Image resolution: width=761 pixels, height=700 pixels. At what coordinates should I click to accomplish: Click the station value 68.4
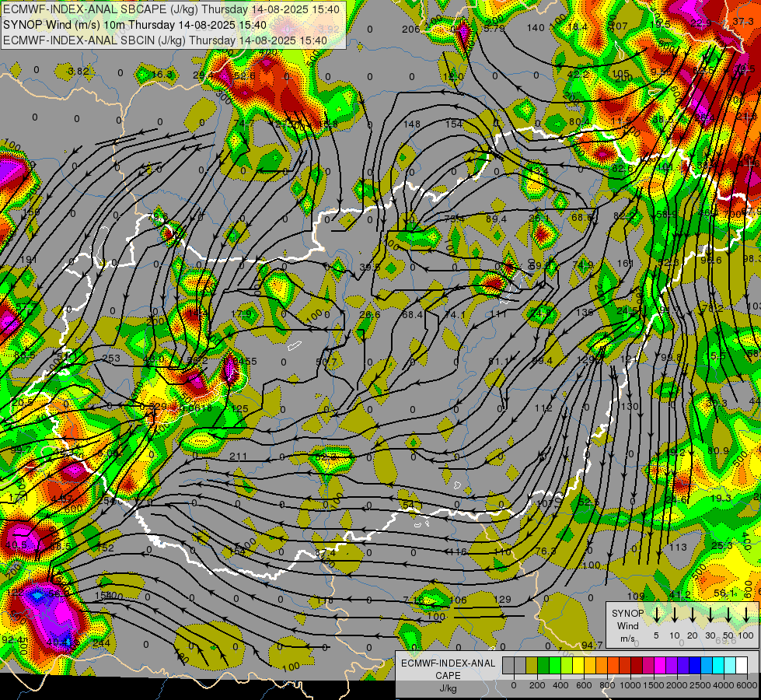pos(412,315)
